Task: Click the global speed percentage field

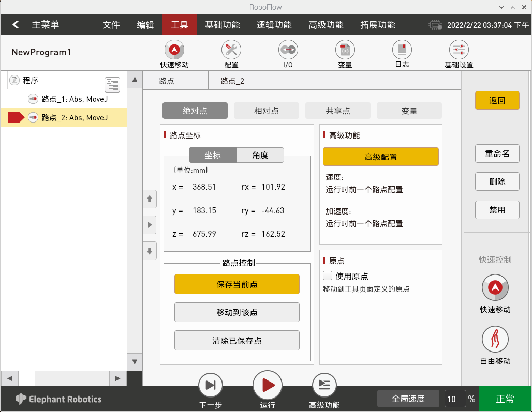Action: [455, 399]
